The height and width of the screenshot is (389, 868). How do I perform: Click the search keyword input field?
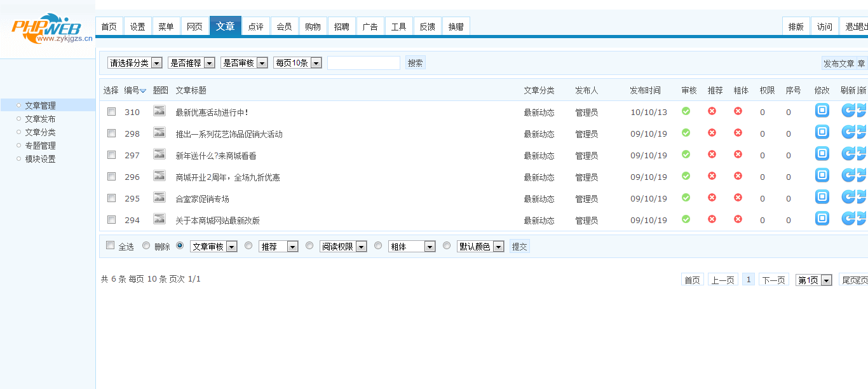(x=363, y=63)
